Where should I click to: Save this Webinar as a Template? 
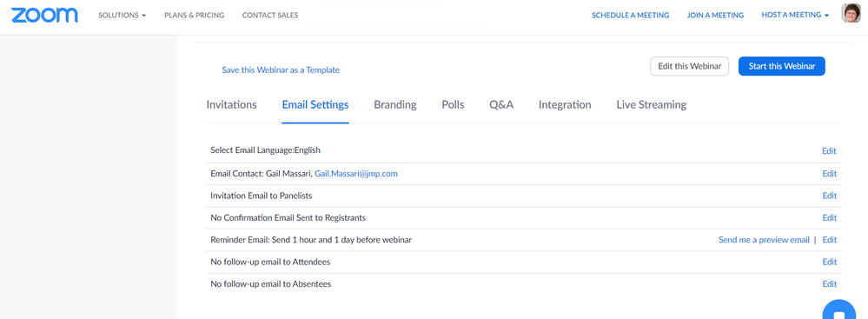click(x=281, y=70)
